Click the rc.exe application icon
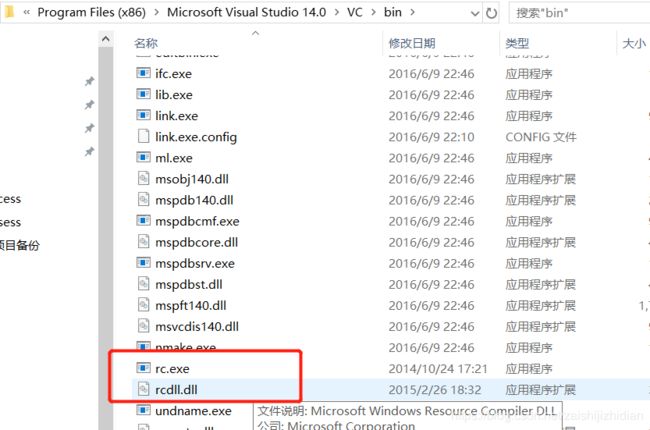 (143, 369)
